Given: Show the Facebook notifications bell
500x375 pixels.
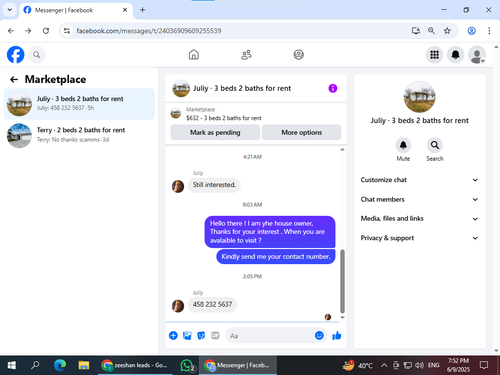Looking at the screenshot, I should pos(455,55).
